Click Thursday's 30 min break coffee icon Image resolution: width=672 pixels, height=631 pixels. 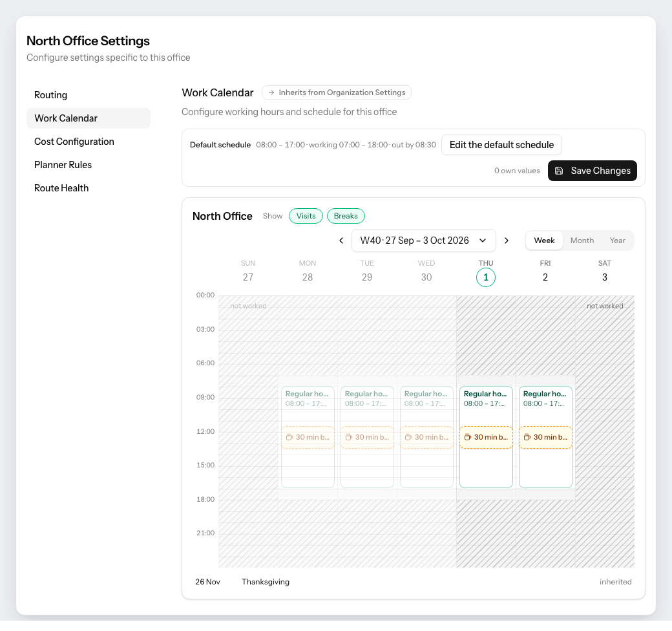[468, 437]
